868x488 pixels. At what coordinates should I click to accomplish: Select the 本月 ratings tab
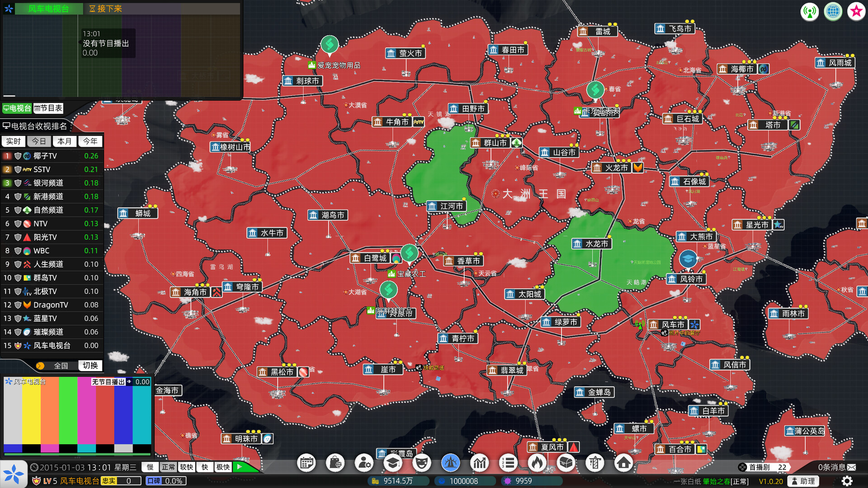click(65, 141)
